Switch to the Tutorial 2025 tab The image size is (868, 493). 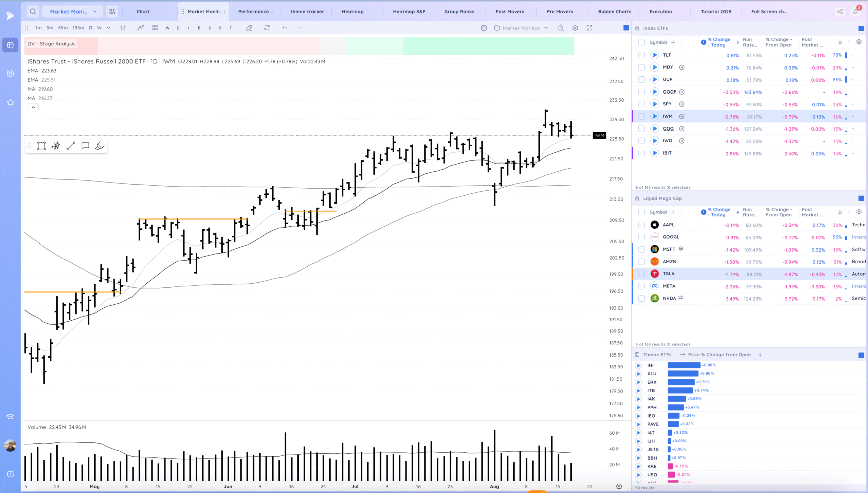click(x=716, y=12)
